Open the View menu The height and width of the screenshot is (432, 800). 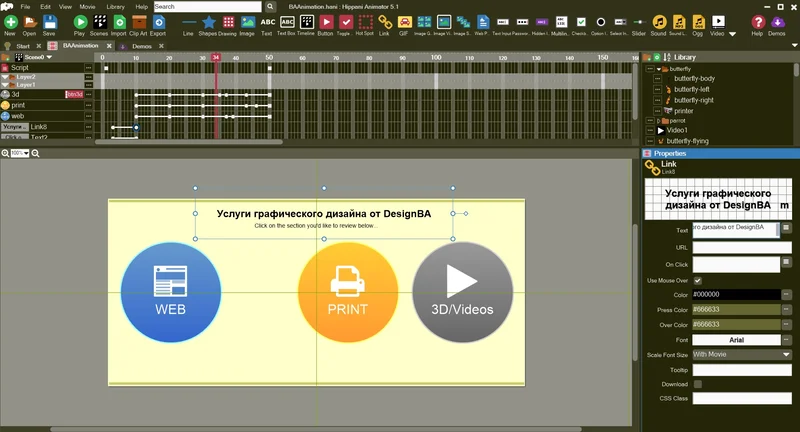(x=65, y=7)
